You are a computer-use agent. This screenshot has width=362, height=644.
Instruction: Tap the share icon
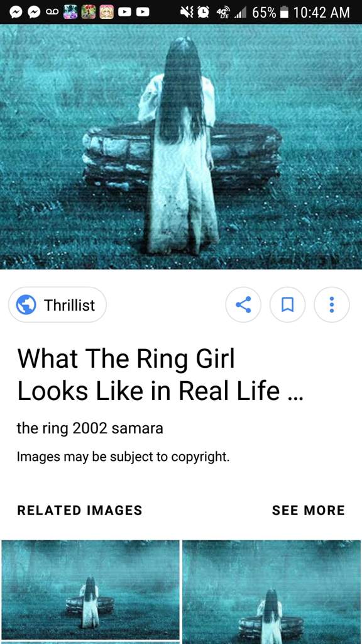pyautogui.click(x=243, y=305)
